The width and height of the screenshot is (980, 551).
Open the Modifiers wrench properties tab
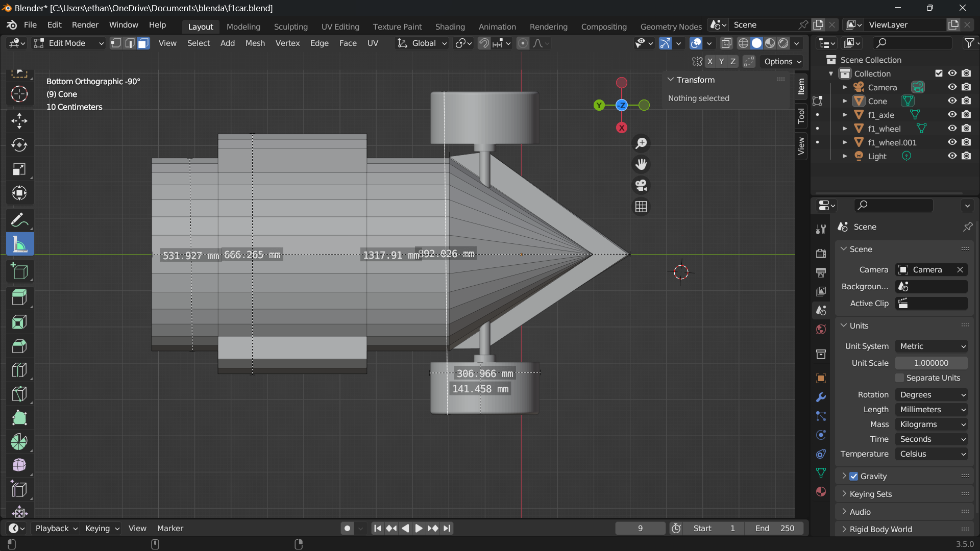(821, 397)
